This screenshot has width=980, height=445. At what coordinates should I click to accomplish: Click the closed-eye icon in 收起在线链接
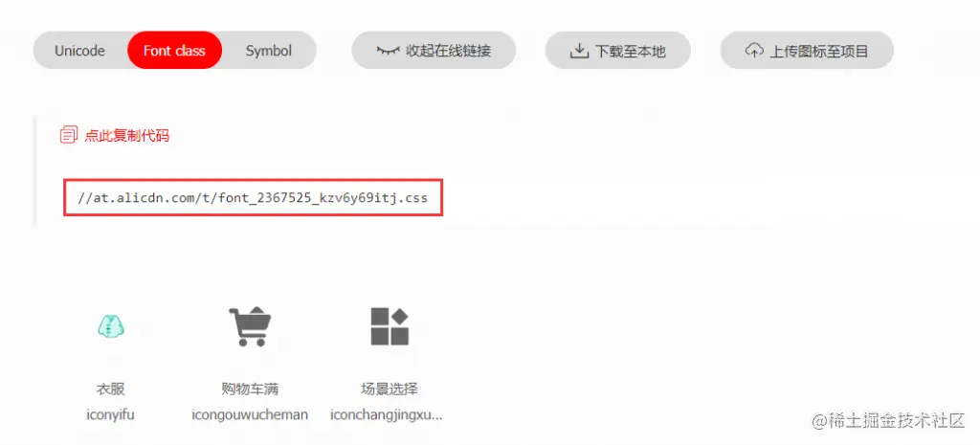[388, 51]
